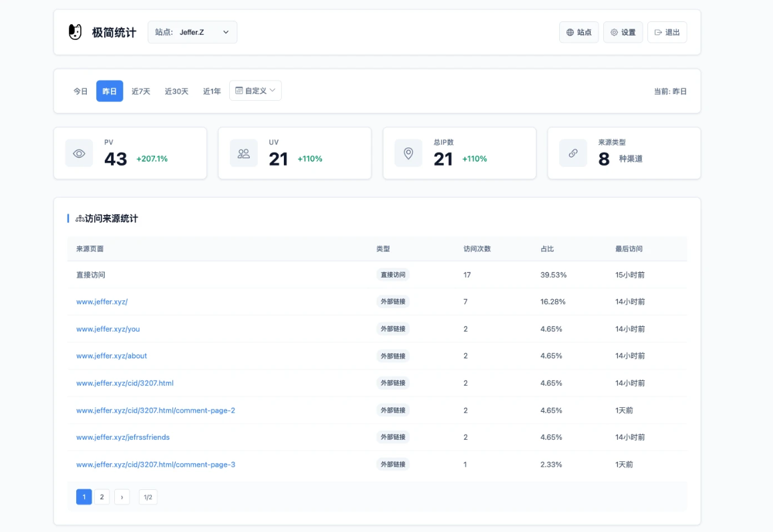Switch to 今日 time range tab
The height and width of the screenshot is (532, 773).
pos(80,91)
